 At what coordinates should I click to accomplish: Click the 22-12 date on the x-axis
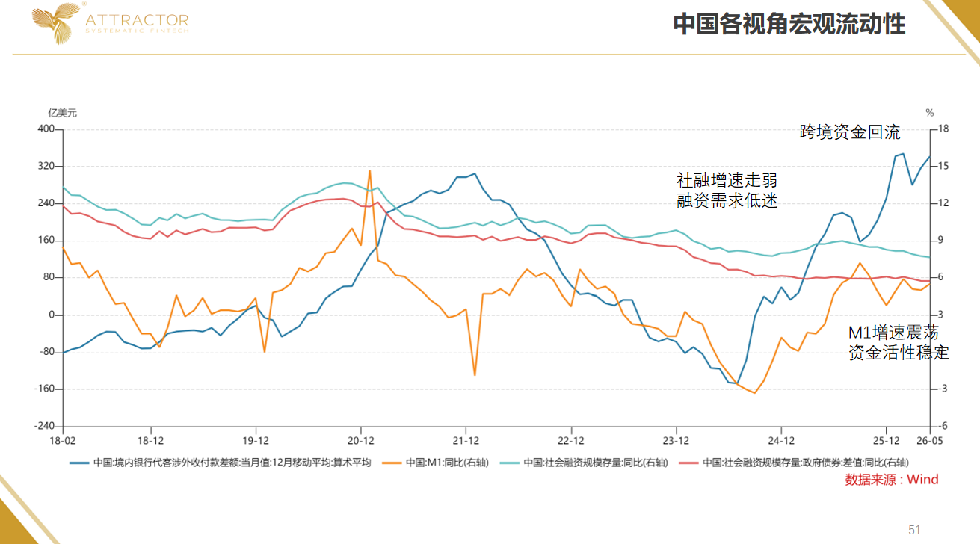click(571, 440)
